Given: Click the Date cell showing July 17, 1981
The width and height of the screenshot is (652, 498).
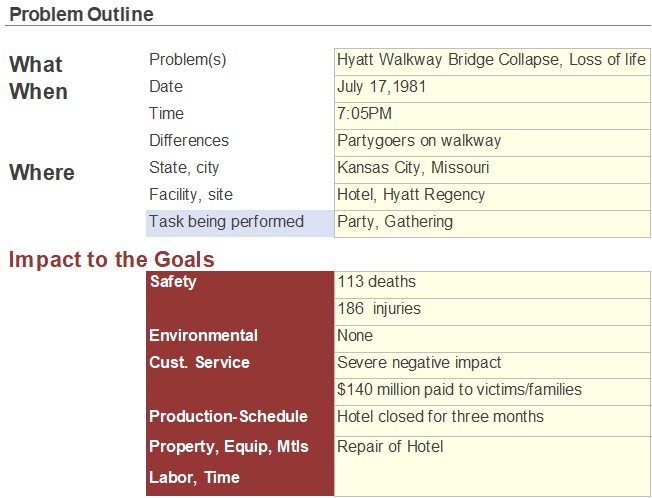Looking at the screenshot, I should coord(492,89).
